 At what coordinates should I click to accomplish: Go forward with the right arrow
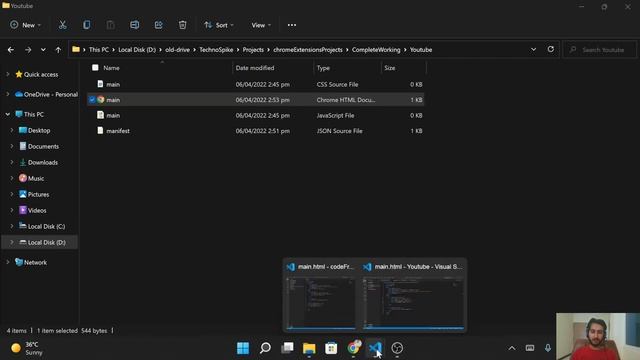click(28, 50)
